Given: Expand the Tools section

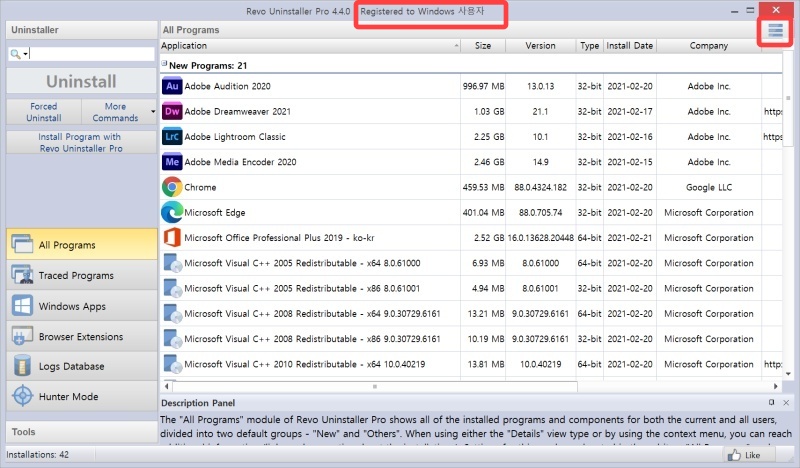Looking at the screenshot, I should 82,432.
